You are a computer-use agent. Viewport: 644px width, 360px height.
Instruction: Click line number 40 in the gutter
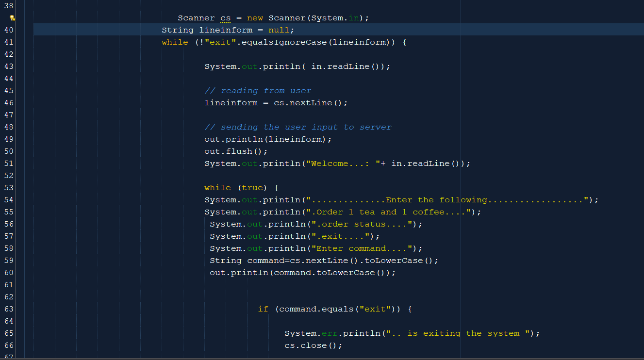tap(9, 30)
